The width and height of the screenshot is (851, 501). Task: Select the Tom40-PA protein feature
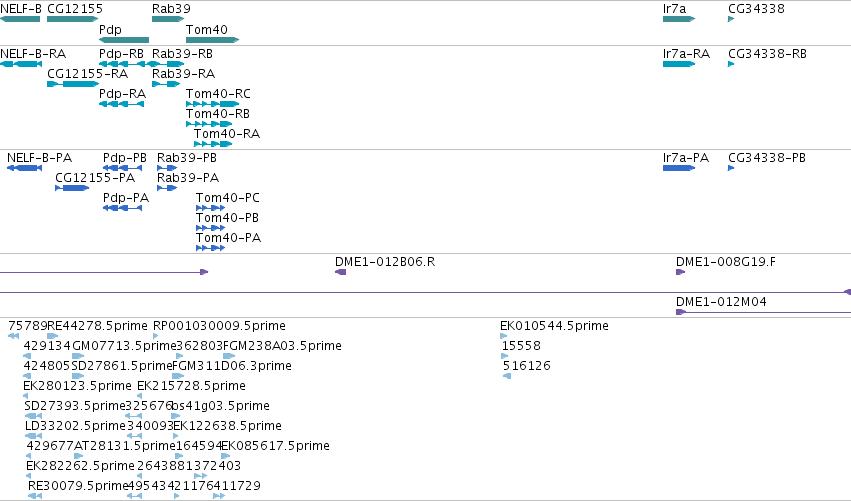coord(211,249)
